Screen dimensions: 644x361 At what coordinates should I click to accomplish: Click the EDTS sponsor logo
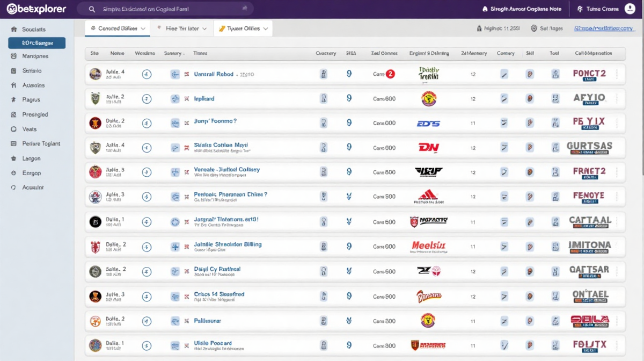[428, 124]
